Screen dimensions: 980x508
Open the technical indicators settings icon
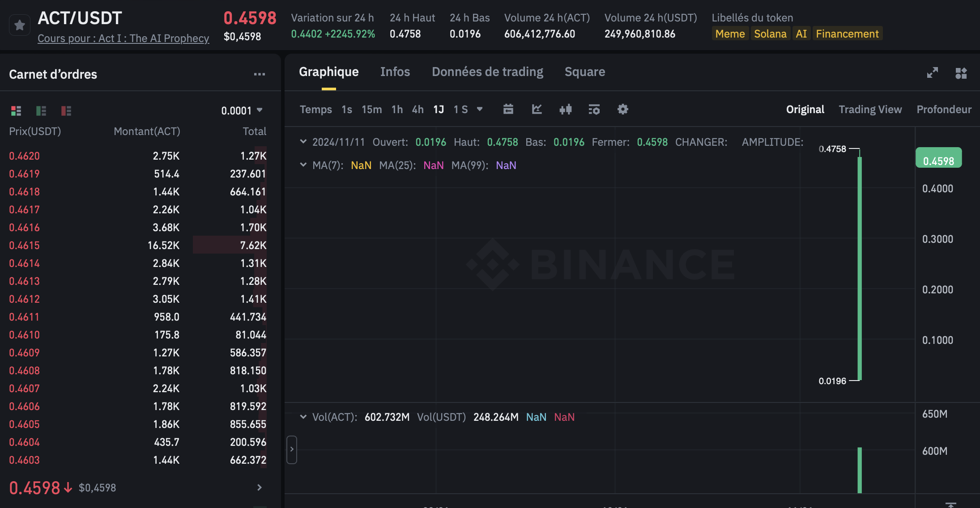(x=594, y=109)
